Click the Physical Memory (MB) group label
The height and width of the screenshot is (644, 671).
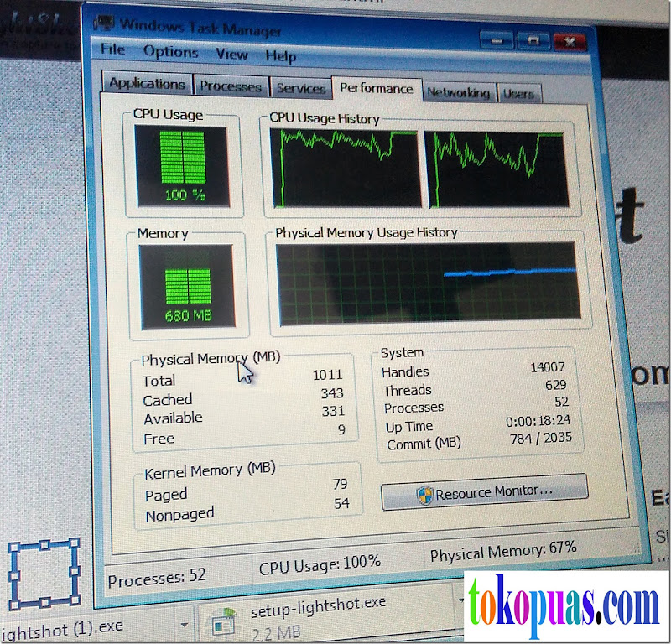(x=211, y=359)
